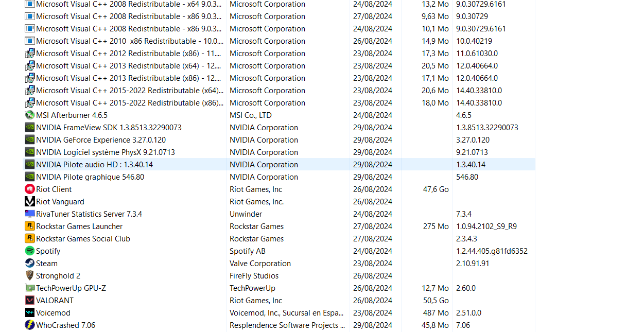Click version '1.2.44.405.g81fd6352' for Spotify
Screen dimensions: 644x332
tap(492, 251)
